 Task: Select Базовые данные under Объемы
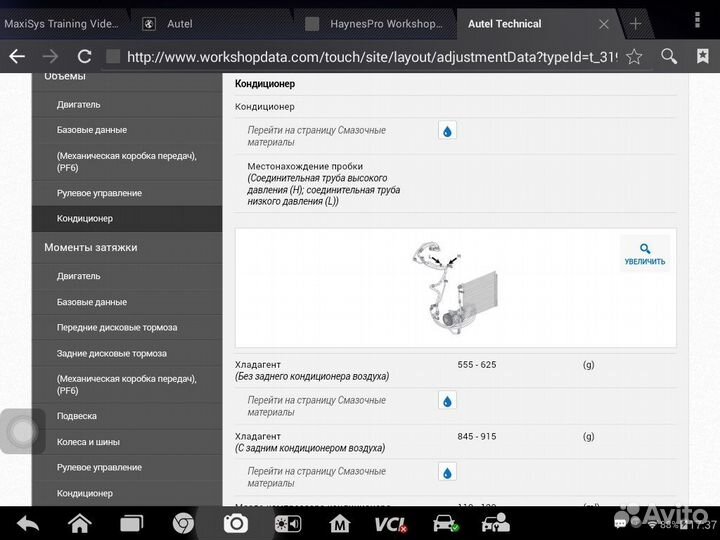[127, 130]
